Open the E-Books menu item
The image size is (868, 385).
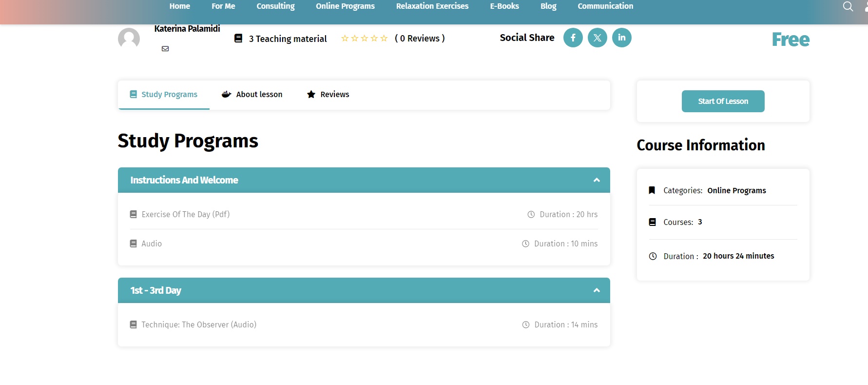click(x=504, y=6)
